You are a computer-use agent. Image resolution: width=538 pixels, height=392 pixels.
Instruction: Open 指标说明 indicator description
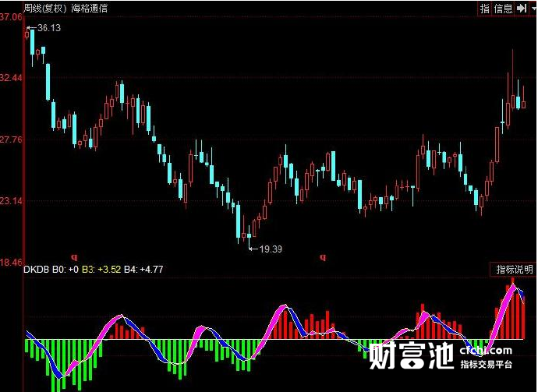pyautogui.click(x=514, y=269)
